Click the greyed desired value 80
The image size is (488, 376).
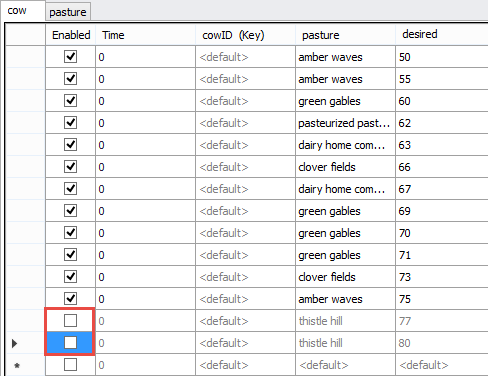point(405,343)
